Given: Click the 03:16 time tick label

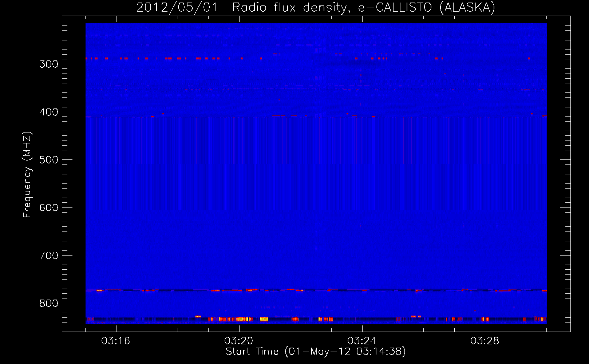Looking at the screenshot, I should (116, 341).
